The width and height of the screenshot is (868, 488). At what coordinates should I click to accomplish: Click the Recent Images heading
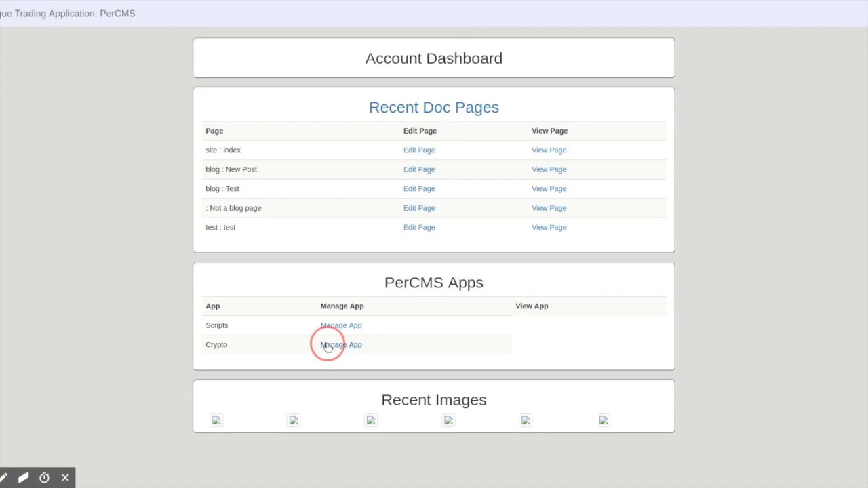tap(434, 400)
